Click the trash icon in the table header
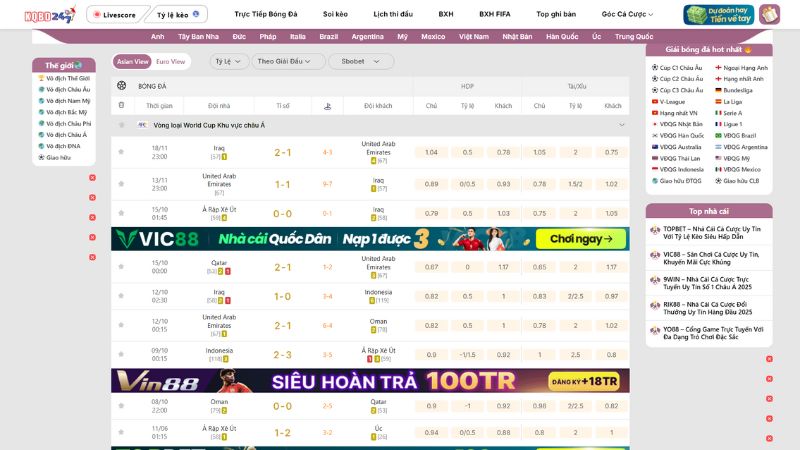 (x=121, y=105)
